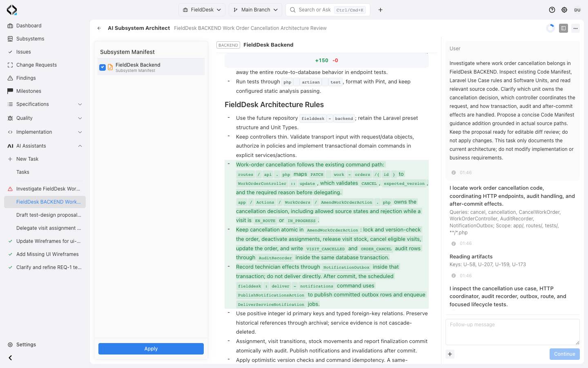The image size is (588, 368).
Task: Collapse the sidebar using the bottom chevron
Action: coord(10,358)
